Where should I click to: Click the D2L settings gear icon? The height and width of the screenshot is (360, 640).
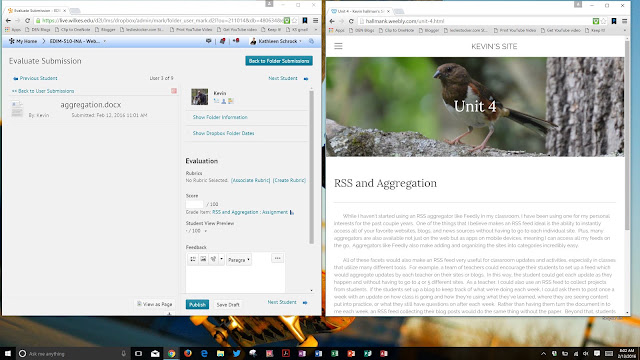311,41
